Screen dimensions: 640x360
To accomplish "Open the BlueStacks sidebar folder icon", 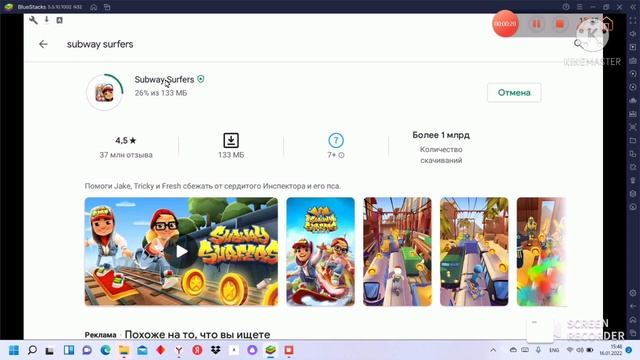I will coord(633,140).
